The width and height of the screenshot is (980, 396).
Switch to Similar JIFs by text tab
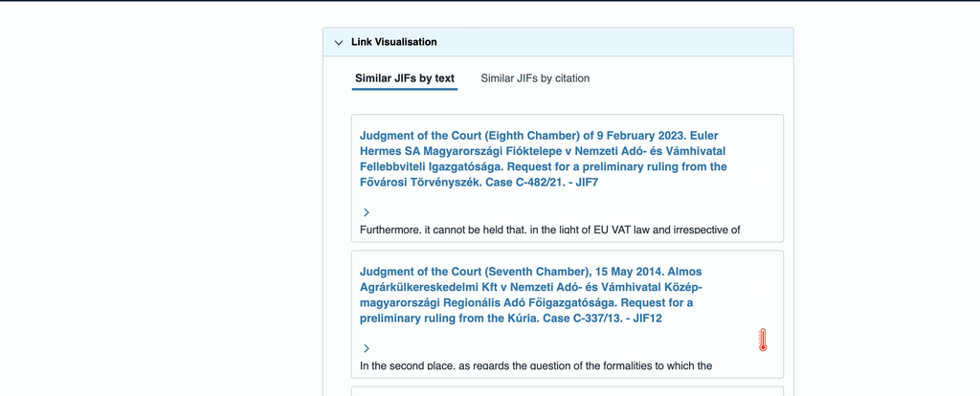click(404, 78)
